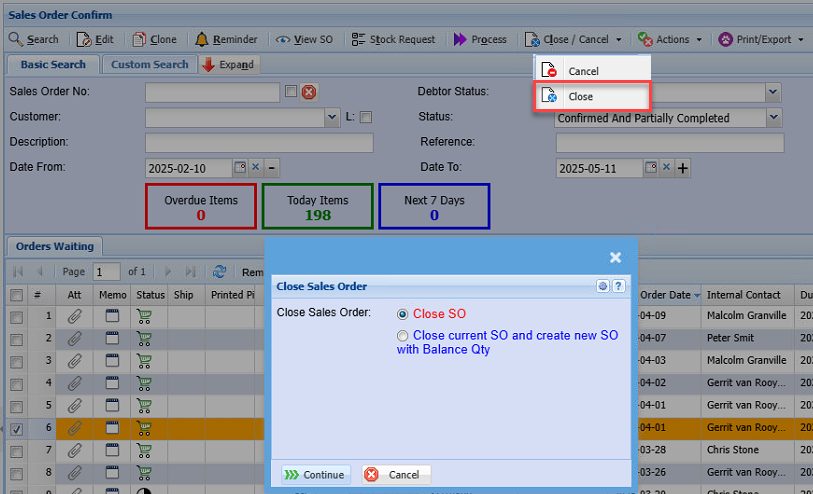Click the page number field
The width and height of the screenshot is (813, 494).
click(106, 272)
